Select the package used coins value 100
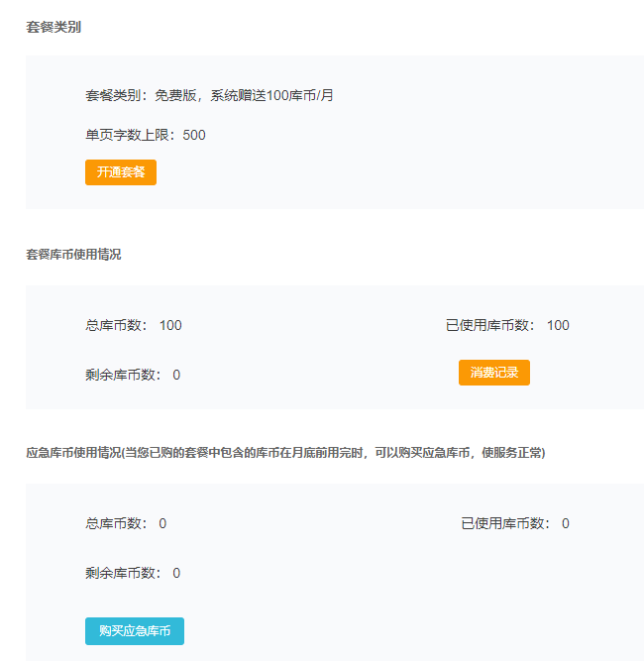Image resolution: width=644 pixels, height=661 pixels. click(x=558, y=325)
